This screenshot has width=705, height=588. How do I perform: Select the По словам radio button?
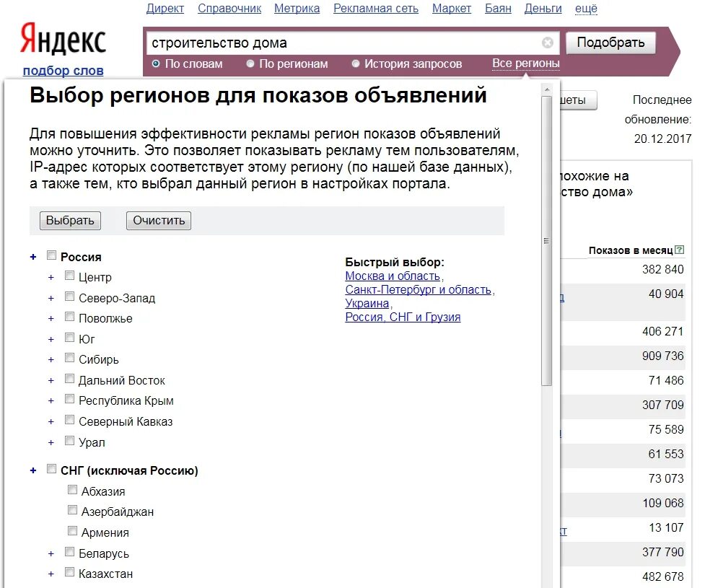click(156, 63)
